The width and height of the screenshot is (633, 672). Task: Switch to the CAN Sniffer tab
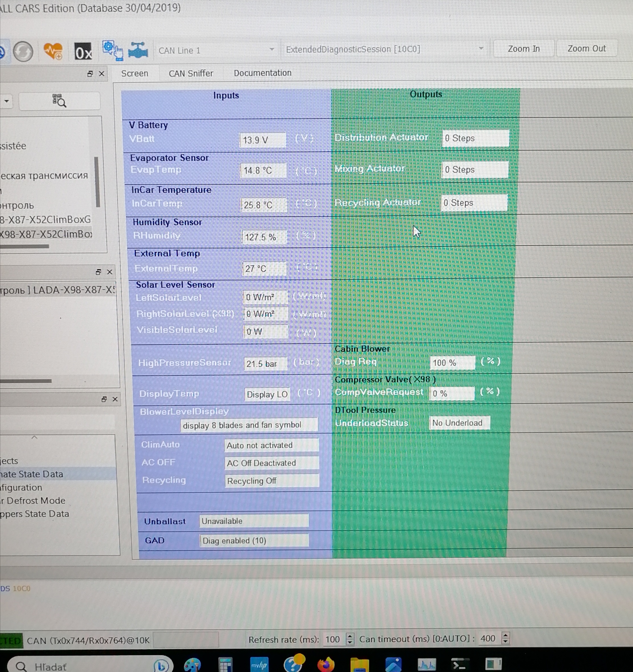(x=191, y=73)
